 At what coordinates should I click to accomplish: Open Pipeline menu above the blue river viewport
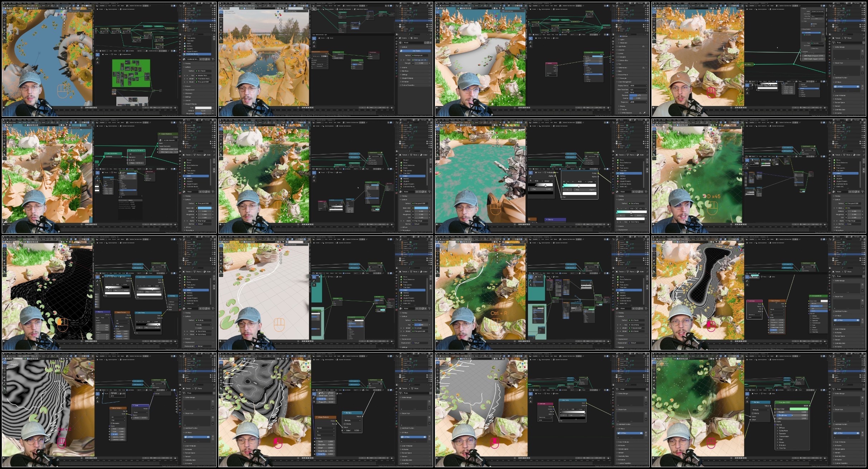(29, 3)
